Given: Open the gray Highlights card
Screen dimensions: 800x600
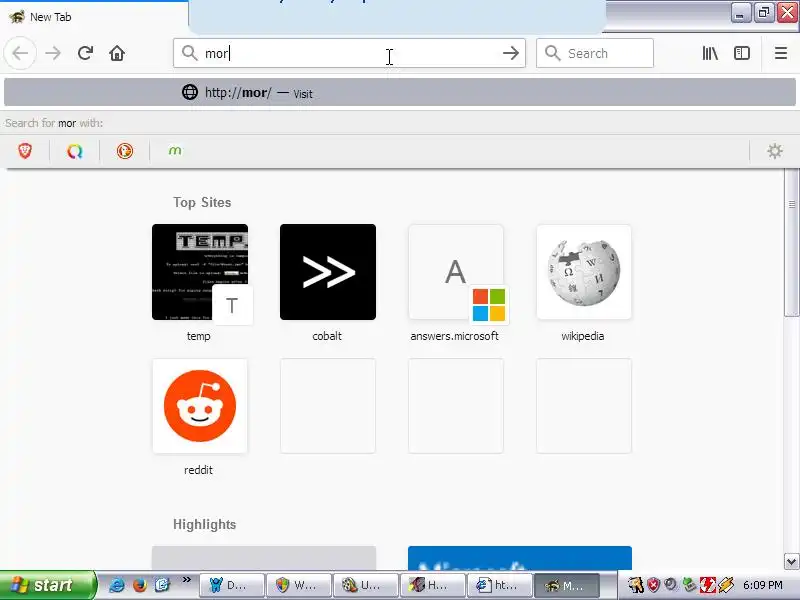Looking at the screenshot, I should 264,558.
